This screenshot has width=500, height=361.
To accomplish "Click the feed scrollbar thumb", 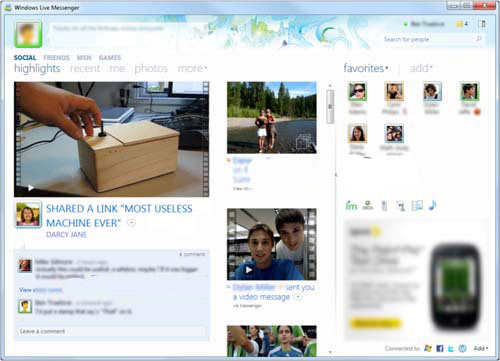I will tap(330, 106).
